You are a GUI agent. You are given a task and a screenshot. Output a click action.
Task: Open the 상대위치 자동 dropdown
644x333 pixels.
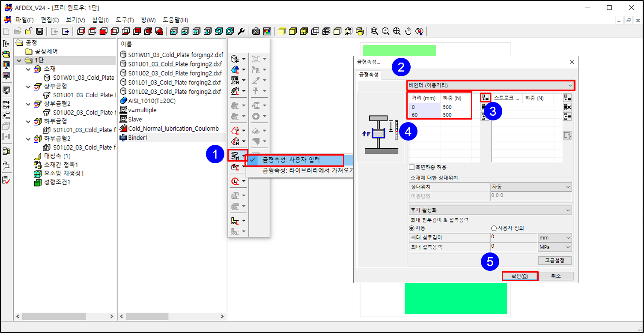[531, 187]
